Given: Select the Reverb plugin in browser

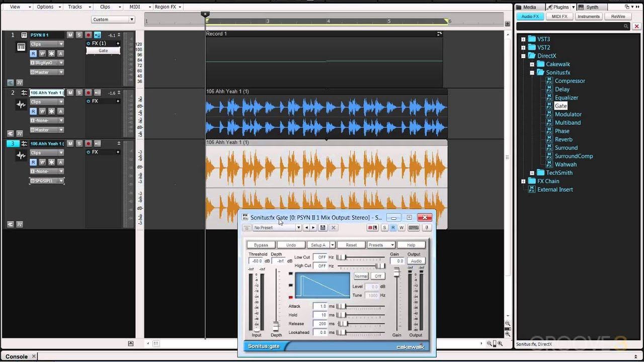Looking at the screenshot, I should pos(563,139).
